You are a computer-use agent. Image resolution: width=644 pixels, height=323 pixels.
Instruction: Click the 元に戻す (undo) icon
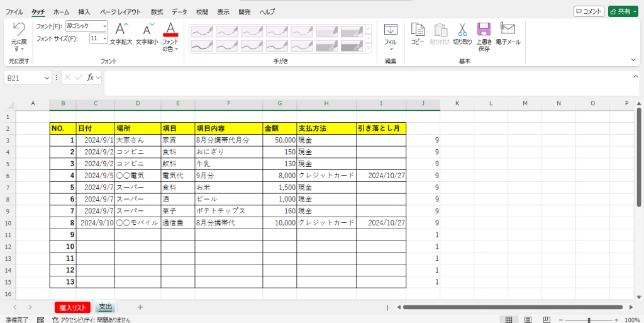[x=19, y=30]
